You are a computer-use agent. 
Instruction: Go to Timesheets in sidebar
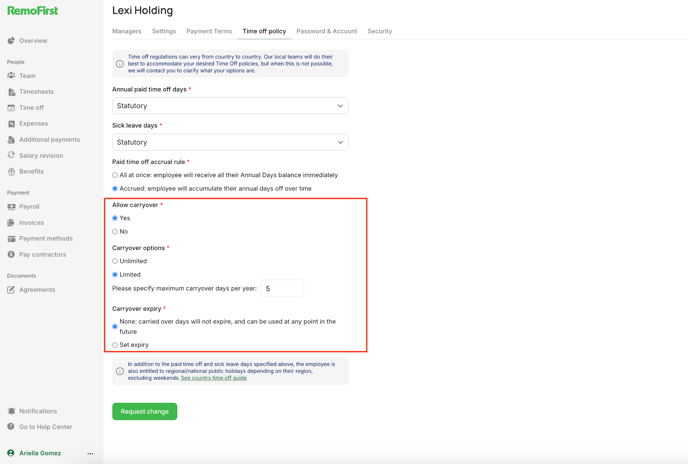click(x=36, y=92)
